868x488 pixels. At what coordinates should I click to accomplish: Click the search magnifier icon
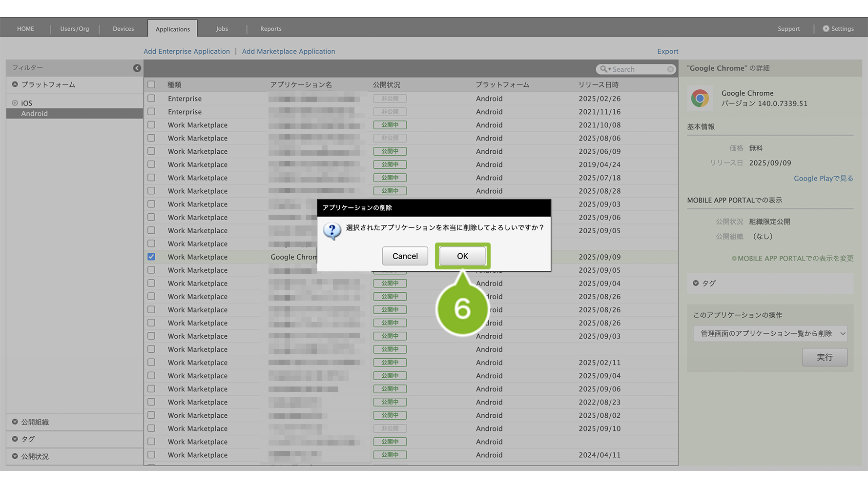(x=604, y=69)
